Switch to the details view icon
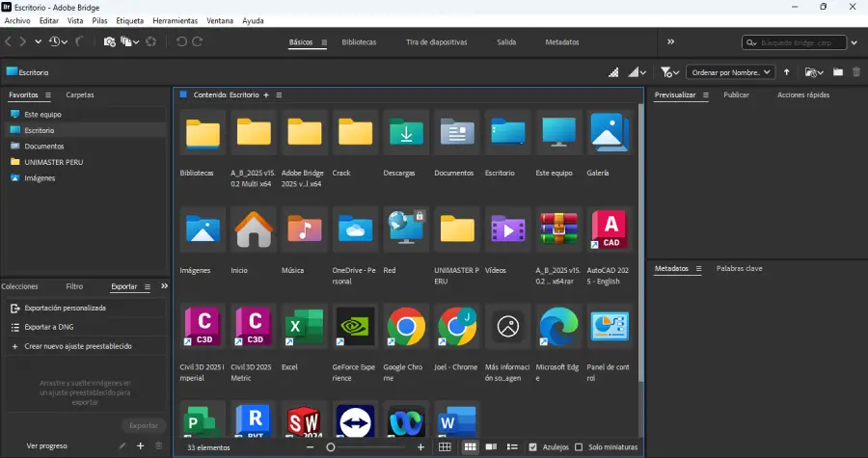The image size is (868, 458). [x=491, y=447]
